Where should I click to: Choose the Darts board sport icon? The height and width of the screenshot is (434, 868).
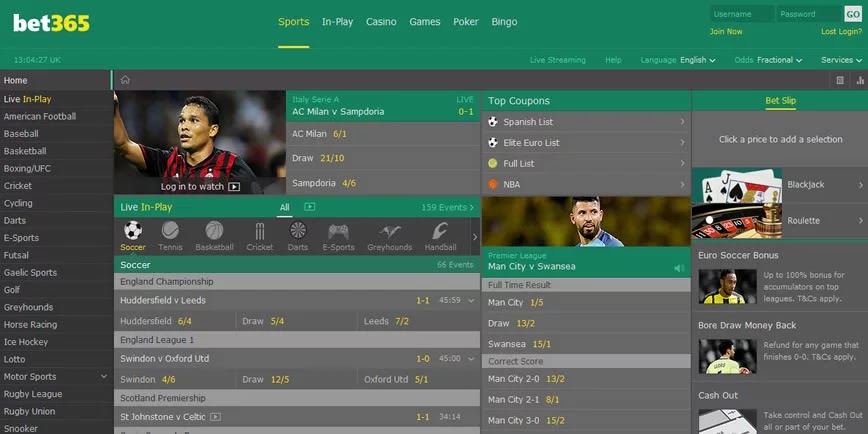pos(298,230)
